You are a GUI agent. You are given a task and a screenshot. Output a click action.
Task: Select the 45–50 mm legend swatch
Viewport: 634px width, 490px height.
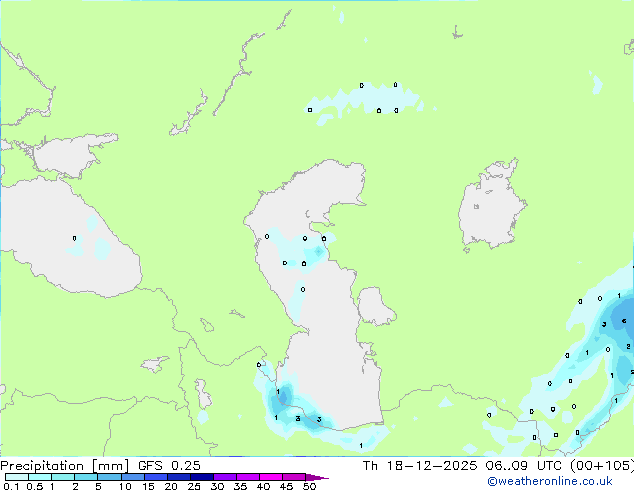294,477
